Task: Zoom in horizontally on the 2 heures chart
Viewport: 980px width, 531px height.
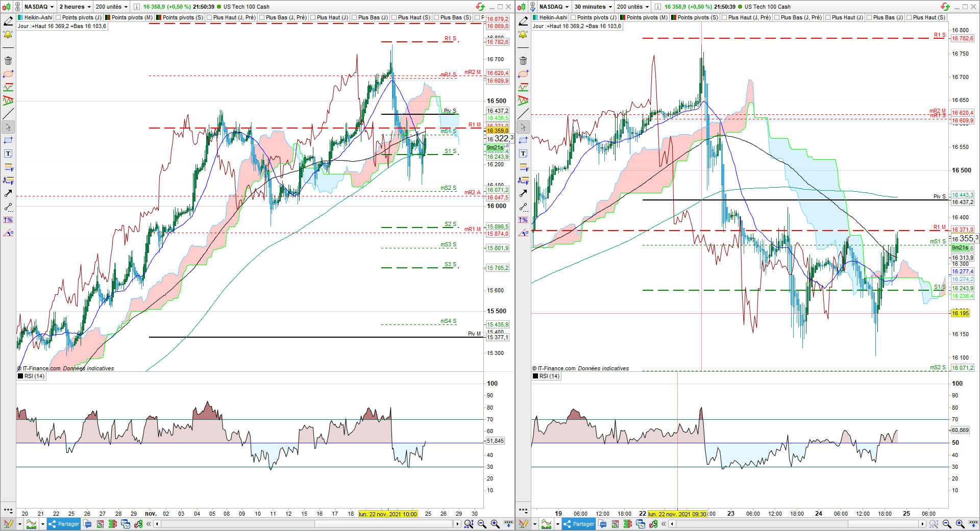Action: 495,524
